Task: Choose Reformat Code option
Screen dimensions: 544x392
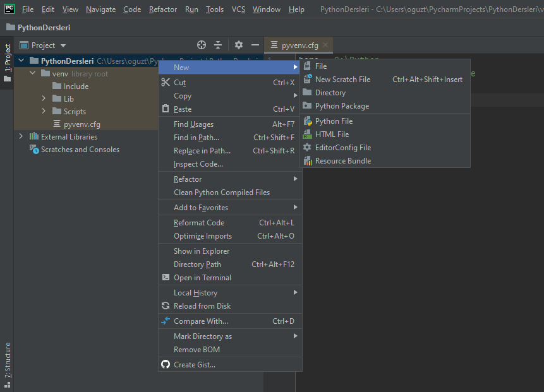Action: pyautogui.click(x=231, y=223)
